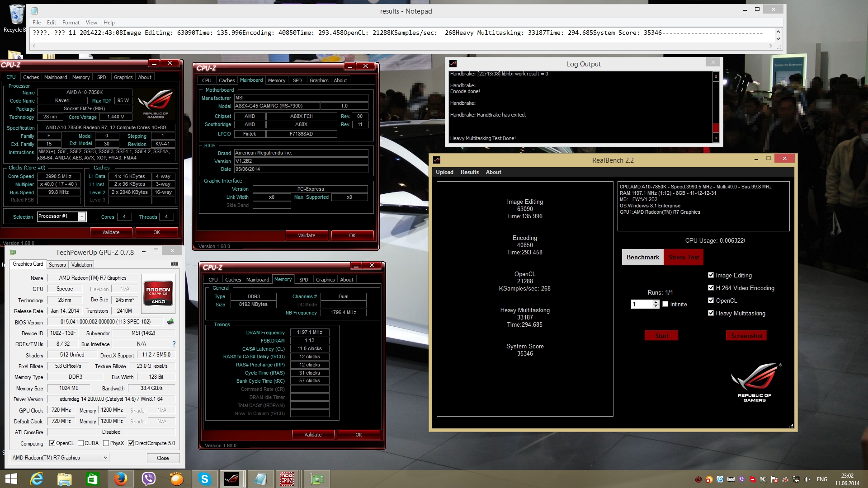Open RealBench Upload menu
Image resolution: width=868 pixels, height=488 pixels.
444,172
